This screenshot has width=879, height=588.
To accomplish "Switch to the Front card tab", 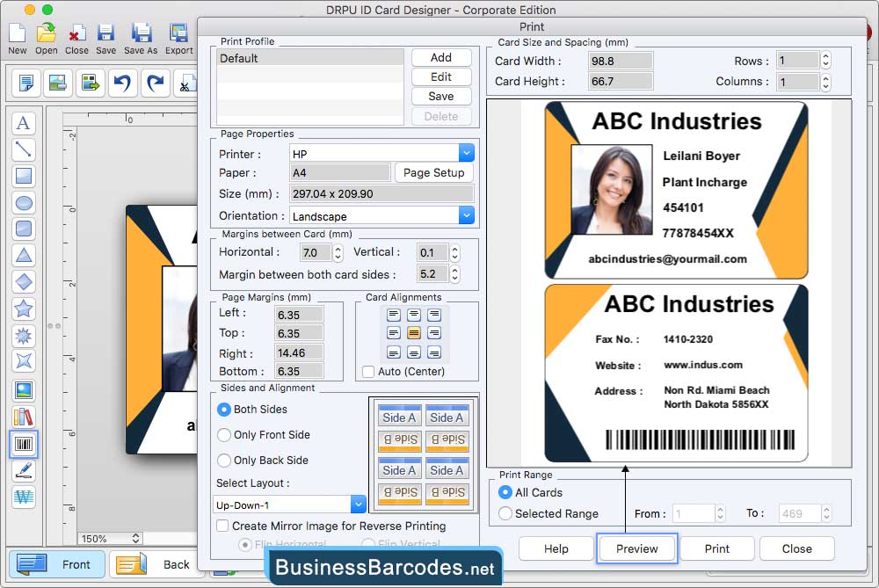I will pos(56,564).
